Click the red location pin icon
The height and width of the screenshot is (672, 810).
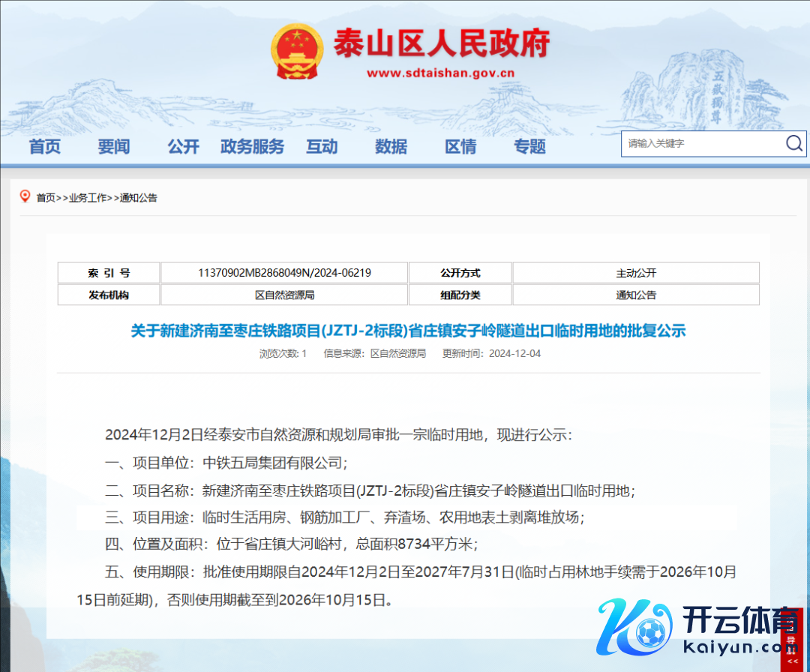(x=25, y=197)
